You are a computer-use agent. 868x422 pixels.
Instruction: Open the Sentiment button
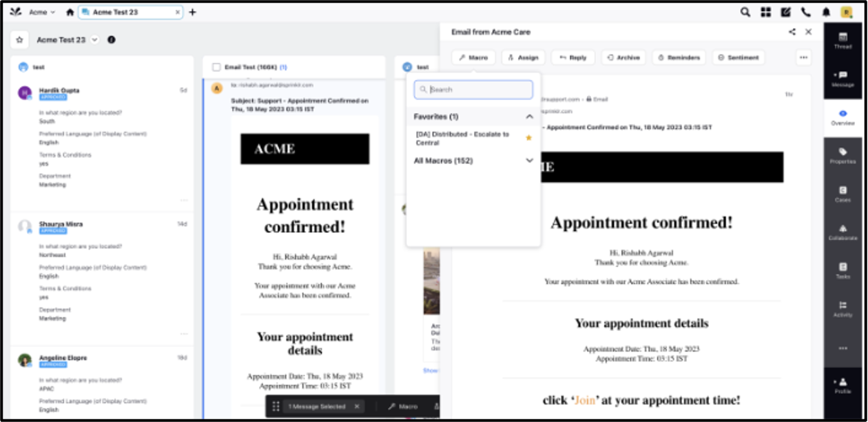[x=738, y=58]
